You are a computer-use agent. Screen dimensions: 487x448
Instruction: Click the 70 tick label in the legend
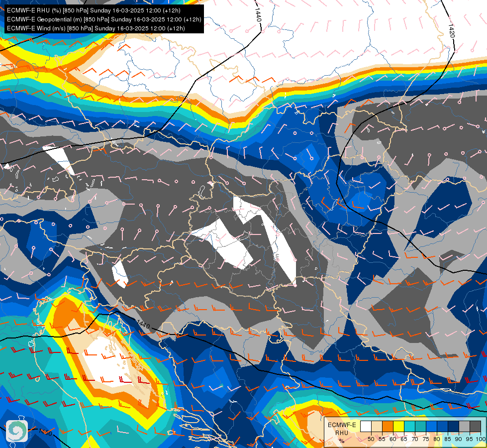click(415, 439)
